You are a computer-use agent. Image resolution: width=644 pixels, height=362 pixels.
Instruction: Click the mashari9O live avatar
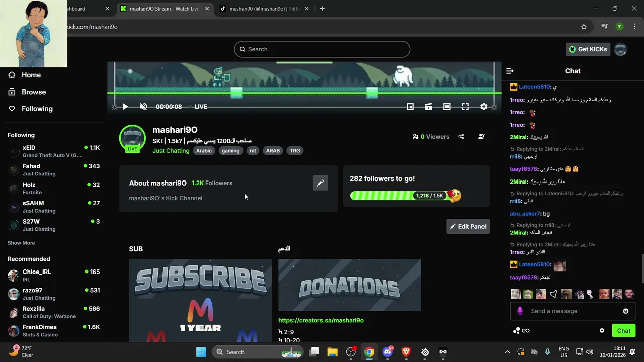[132, 138]
